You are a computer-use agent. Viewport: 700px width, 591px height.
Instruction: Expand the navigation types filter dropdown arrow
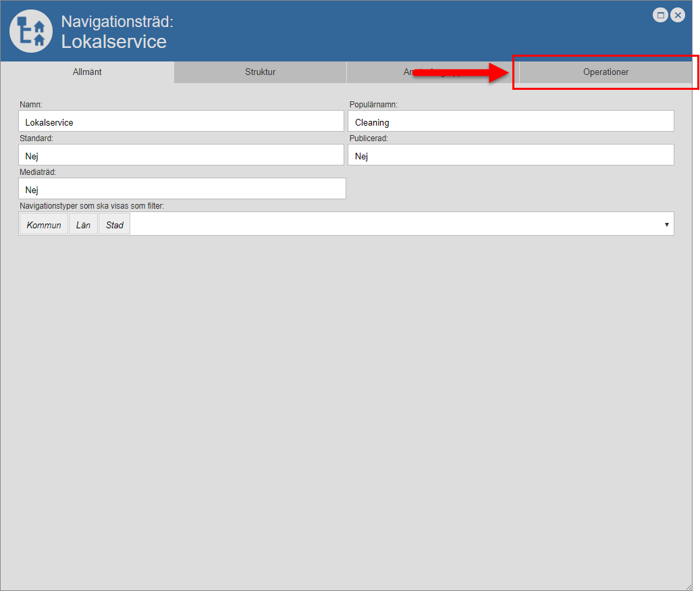(666, 224)
